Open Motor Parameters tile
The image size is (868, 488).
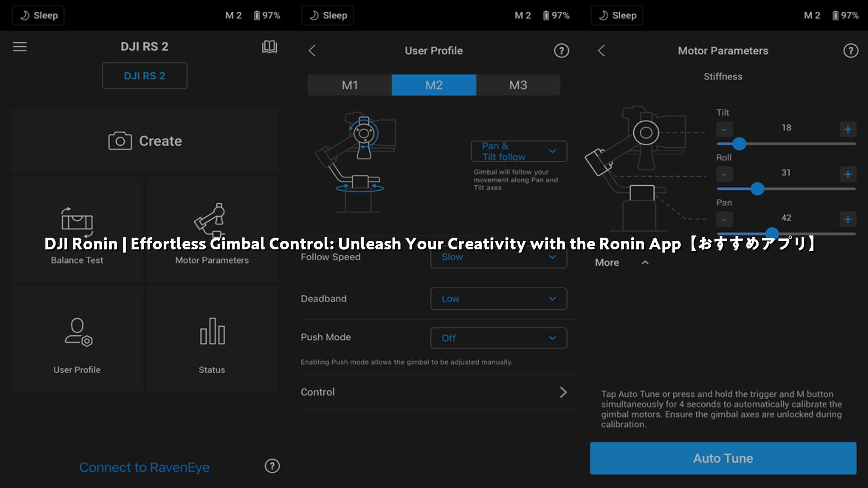(212, 230)
